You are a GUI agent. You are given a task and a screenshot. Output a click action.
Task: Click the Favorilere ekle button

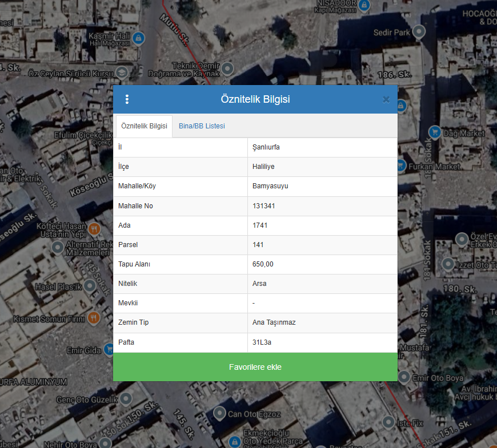[255, 367]
